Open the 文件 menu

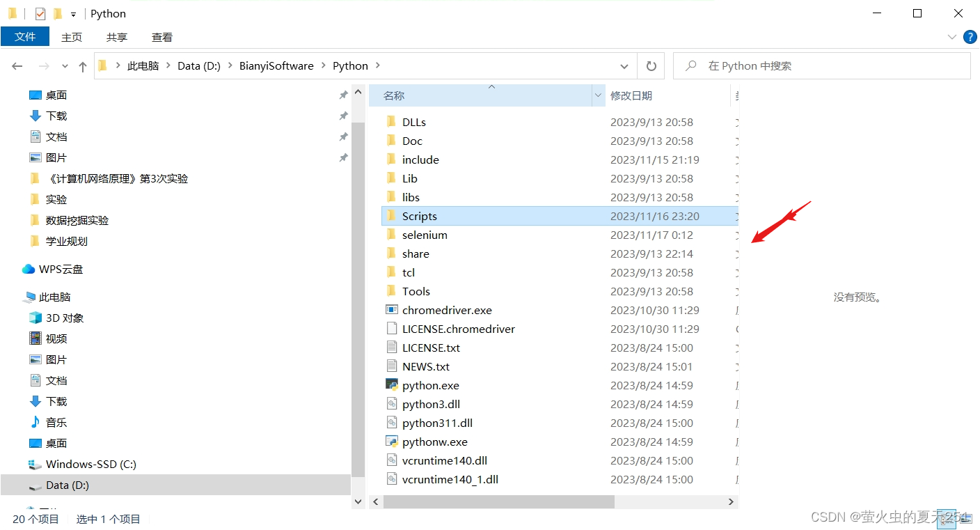25,36
